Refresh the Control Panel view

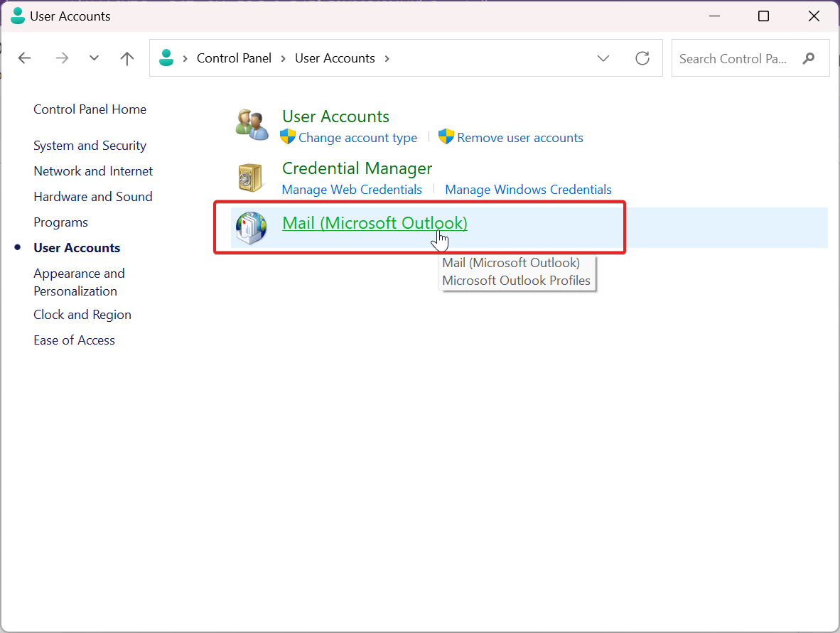[x=642, y=58]
